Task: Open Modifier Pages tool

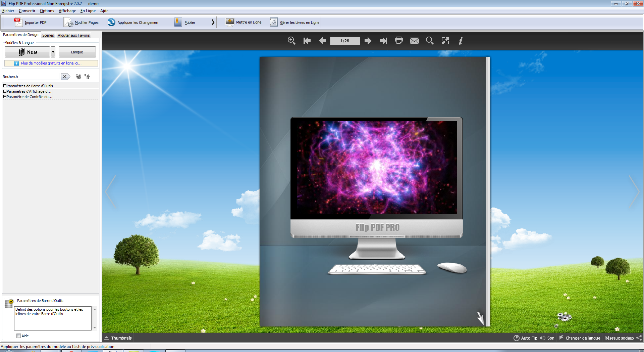Action: click(81, 23)
